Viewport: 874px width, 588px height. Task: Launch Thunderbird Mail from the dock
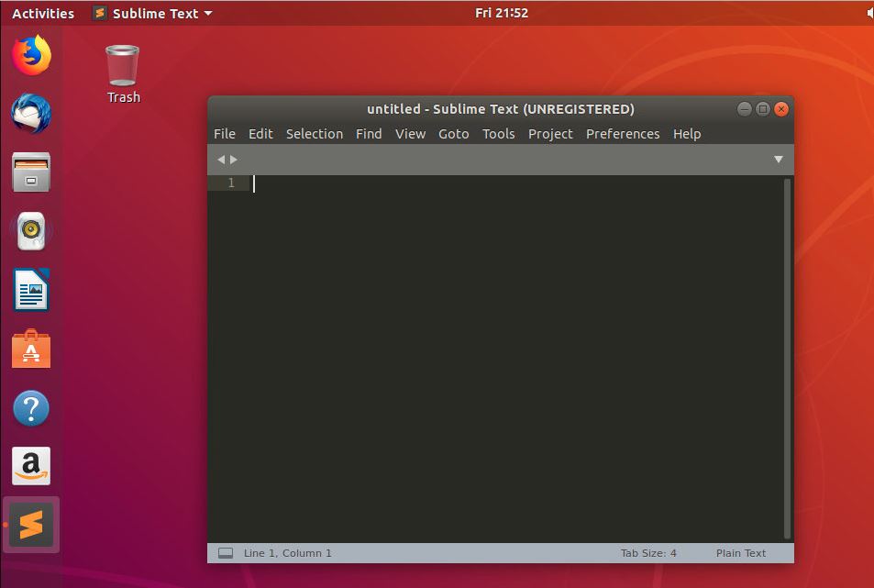pos(31,114)
